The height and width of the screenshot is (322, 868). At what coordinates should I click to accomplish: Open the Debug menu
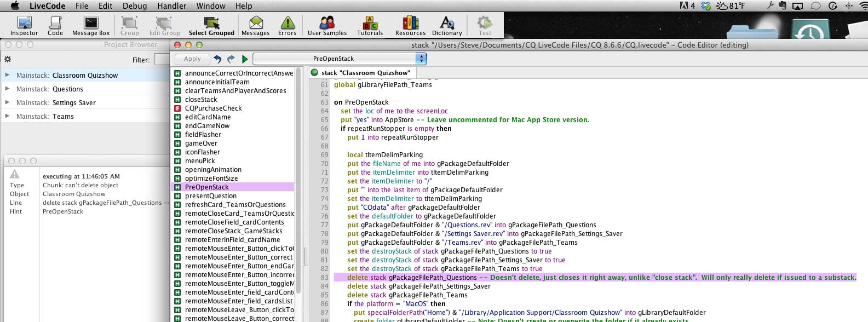coord(135,6)
